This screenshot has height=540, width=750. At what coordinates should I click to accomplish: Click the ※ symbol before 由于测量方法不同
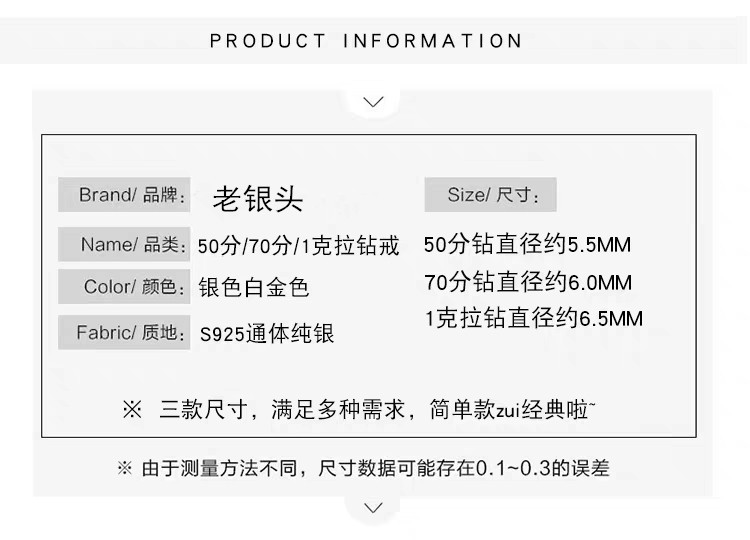point(124,468)
